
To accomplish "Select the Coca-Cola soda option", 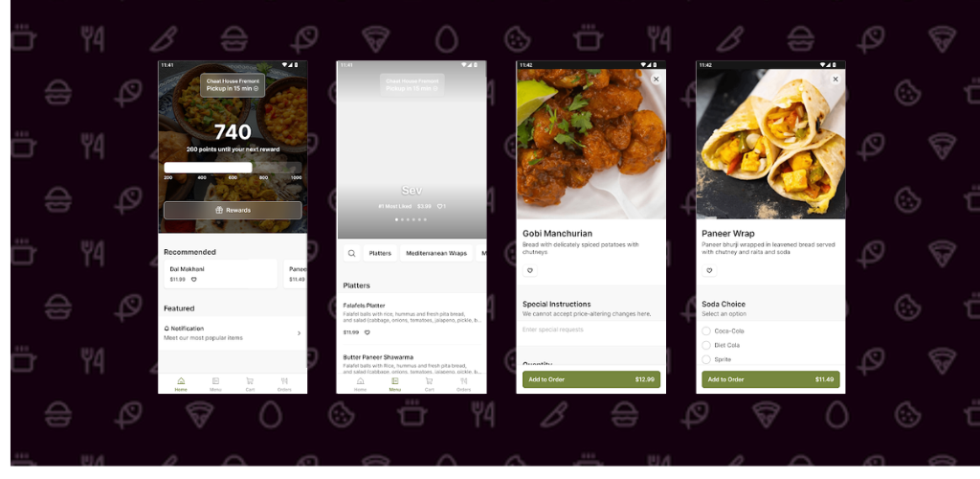I will click(x=706, y=331).
